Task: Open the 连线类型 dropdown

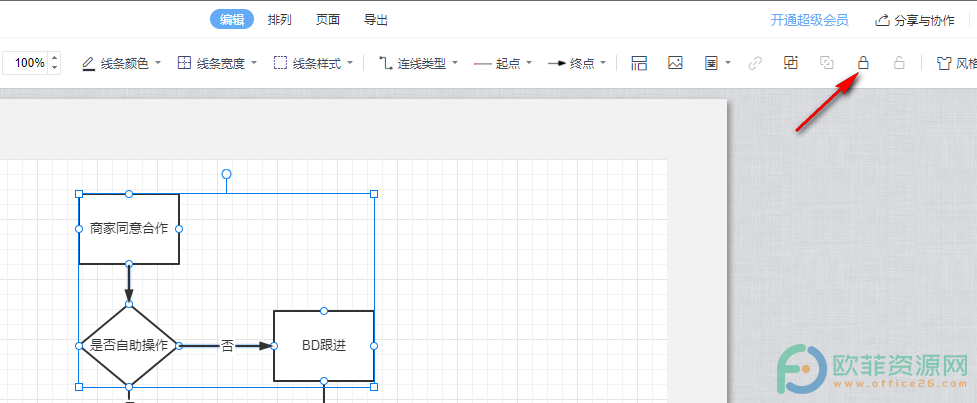Action: (418, 63)
